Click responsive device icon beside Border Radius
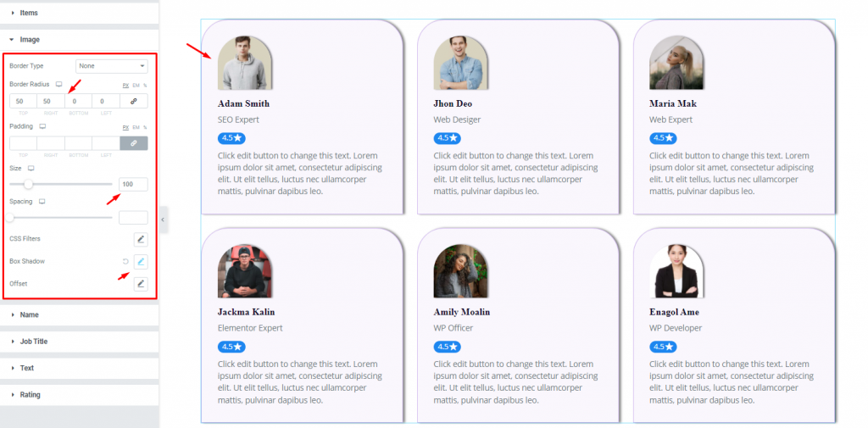The height and width of the screenshot is (428, 868). point(59,84)
